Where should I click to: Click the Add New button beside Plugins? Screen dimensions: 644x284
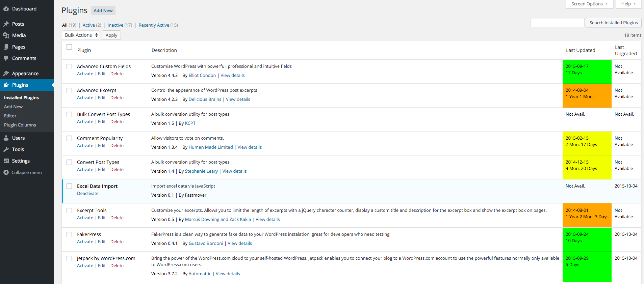[103, 10]
